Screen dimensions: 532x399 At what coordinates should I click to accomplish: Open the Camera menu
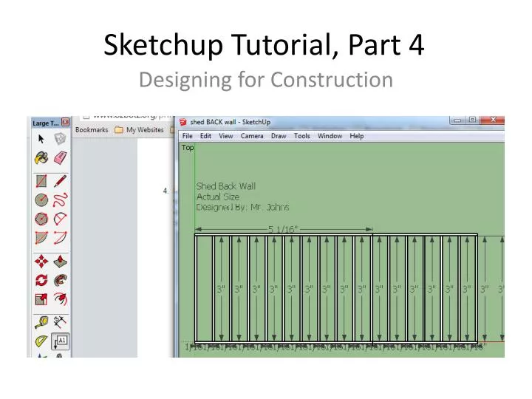coord(252,136)
